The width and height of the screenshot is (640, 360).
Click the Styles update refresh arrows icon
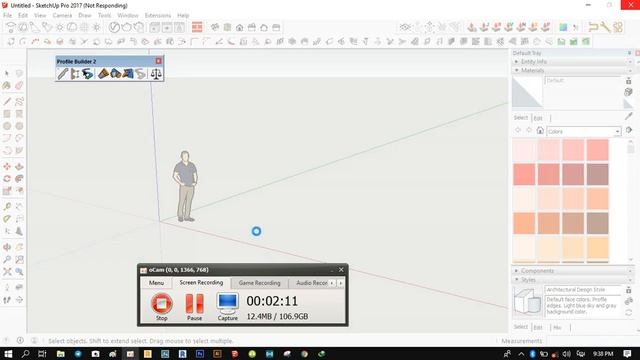[629, 313]
